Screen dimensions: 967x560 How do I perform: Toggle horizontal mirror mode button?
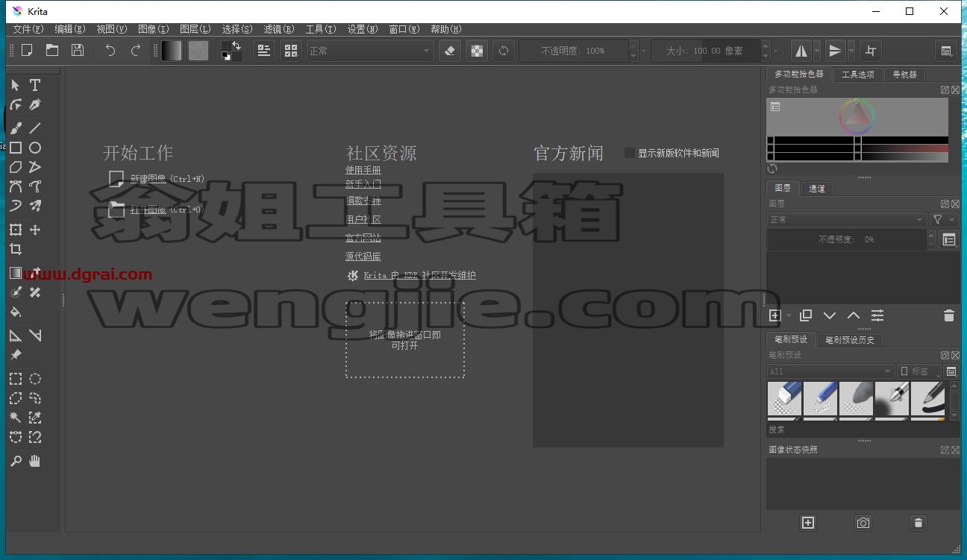[801, 51]
